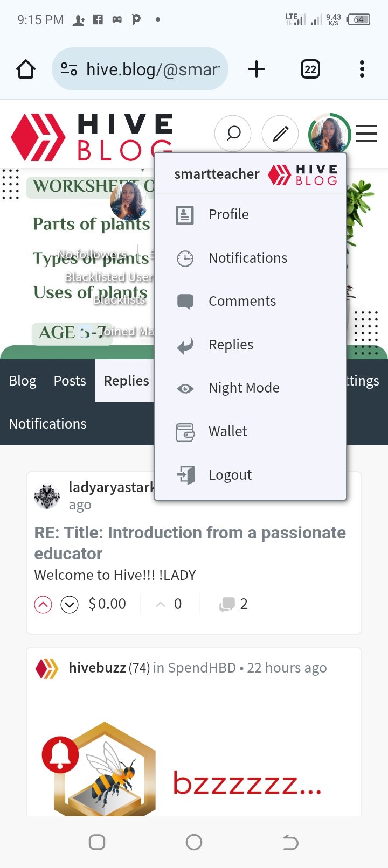Show the 22 open tabs switcher
This screenshot has height=868, width=388.
(310, 69)
